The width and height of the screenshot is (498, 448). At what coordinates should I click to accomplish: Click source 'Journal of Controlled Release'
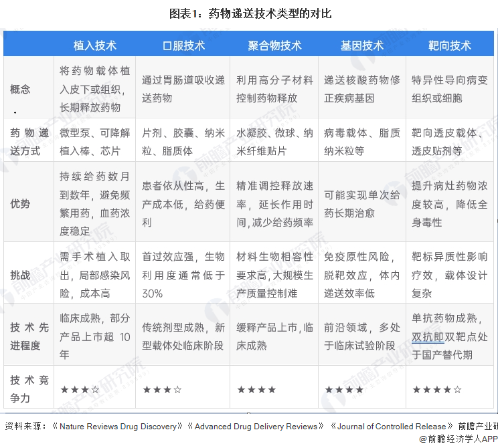click(x=392, y=426)
